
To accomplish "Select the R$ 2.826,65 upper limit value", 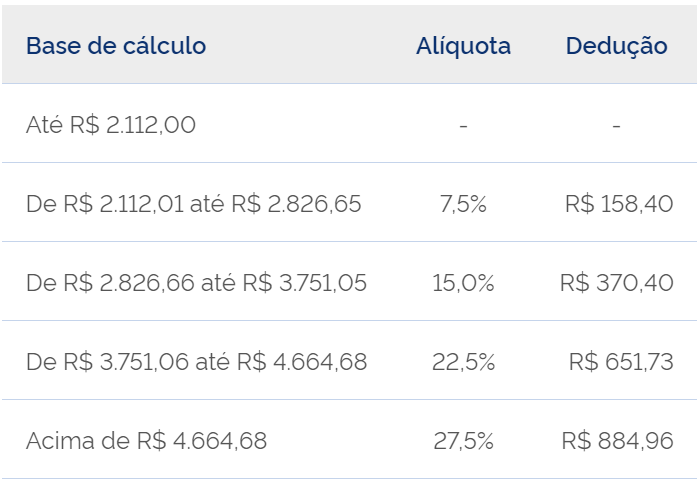I will click(x=296, y=204).
